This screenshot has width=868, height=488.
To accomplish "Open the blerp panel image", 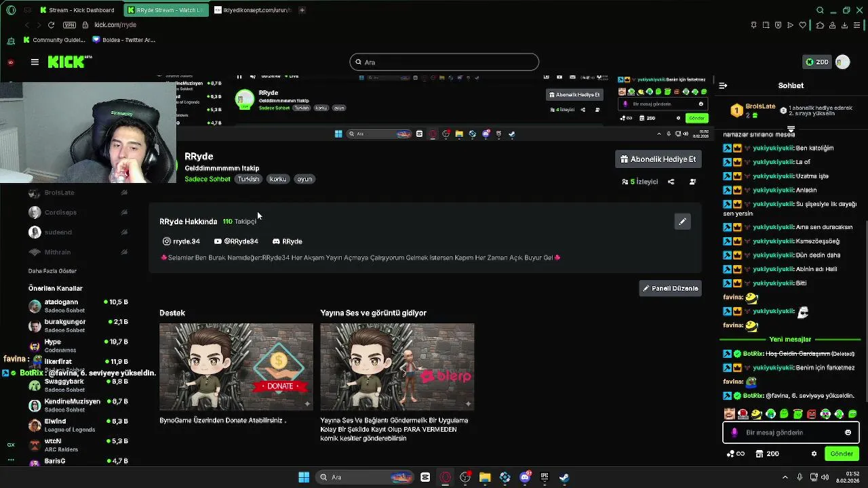I will pos(397,367).
